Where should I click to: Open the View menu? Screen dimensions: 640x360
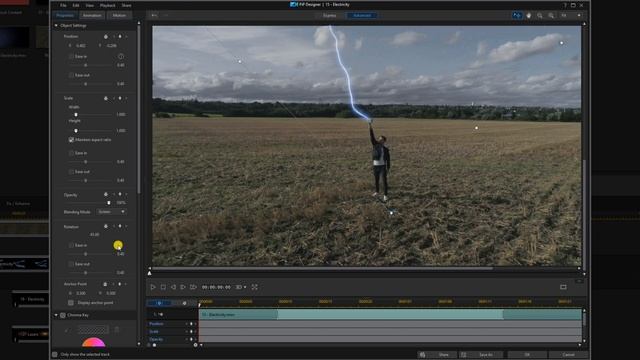(89, 5)
